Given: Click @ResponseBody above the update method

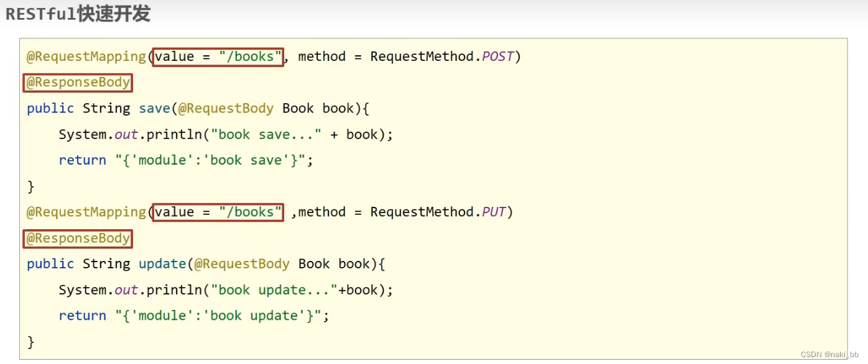Looking at the screenshot, I should click(x=78, y=239).
